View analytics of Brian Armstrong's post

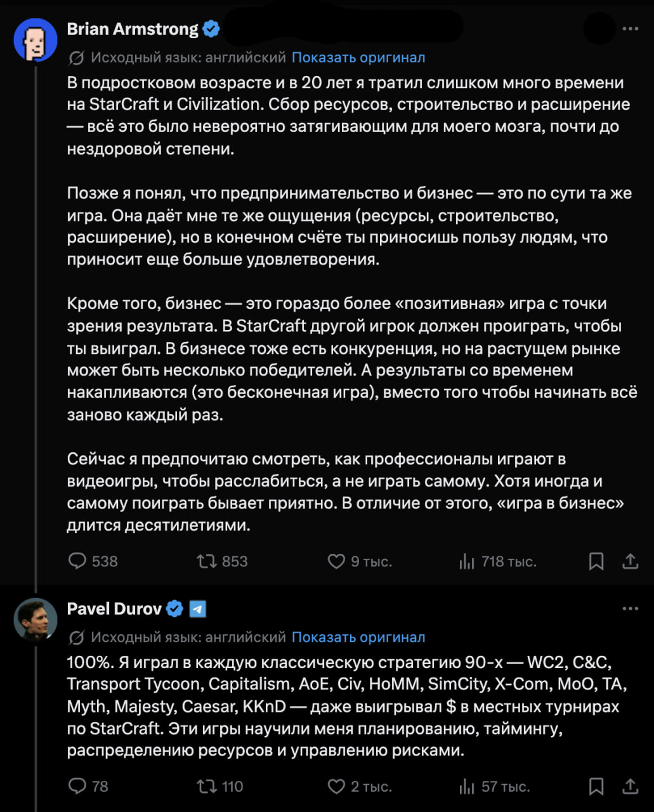[x=467, y=561]
